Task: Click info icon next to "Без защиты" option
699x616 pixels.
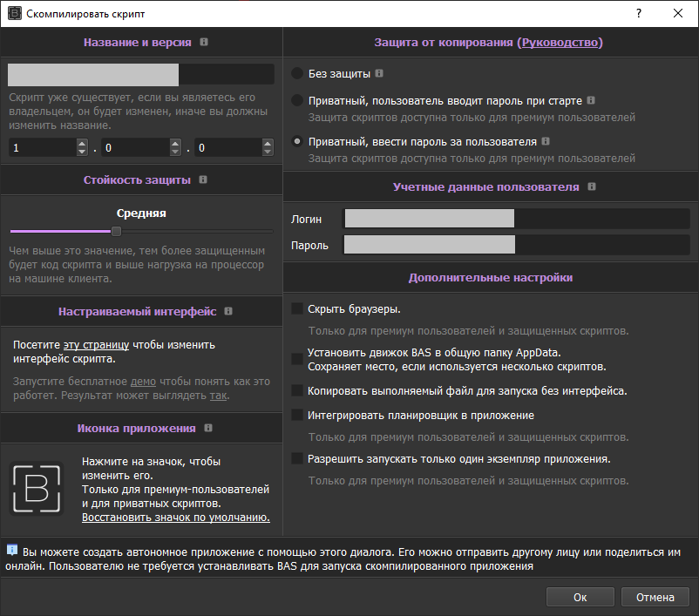Action: click(x=379, y=74)
